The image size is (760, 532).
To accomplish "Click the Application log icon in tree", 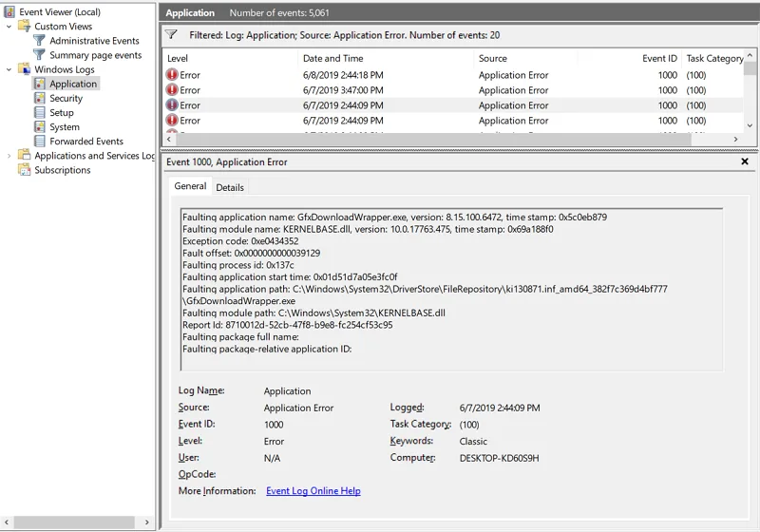I will click(x=40, y=84).
